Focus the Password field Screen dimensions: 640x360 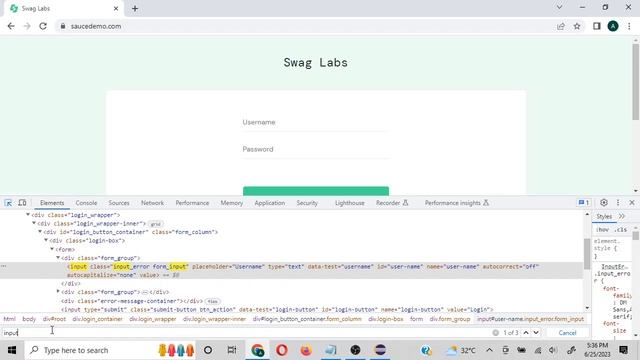click(316, 149)
